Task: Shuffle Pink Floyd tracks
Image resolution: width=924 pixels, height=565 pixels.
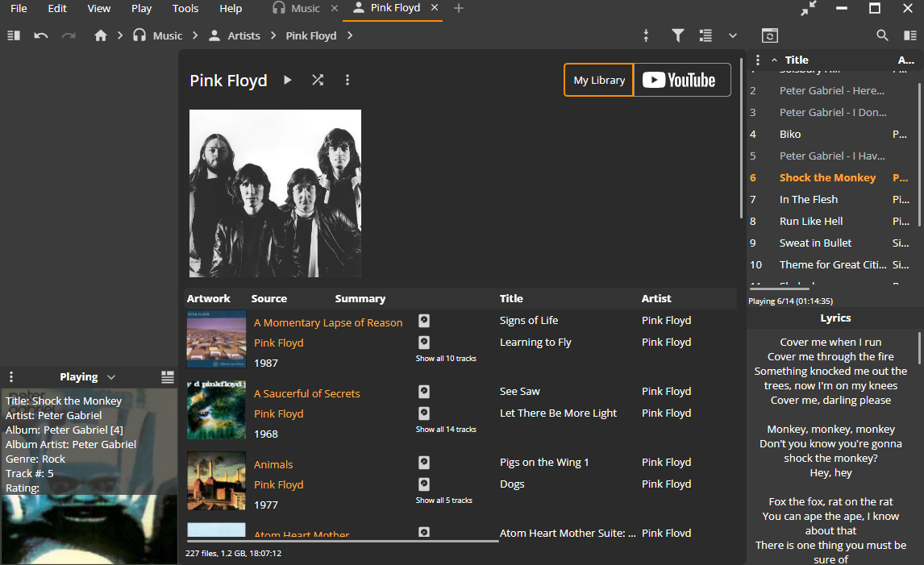Action: [318, 80]
